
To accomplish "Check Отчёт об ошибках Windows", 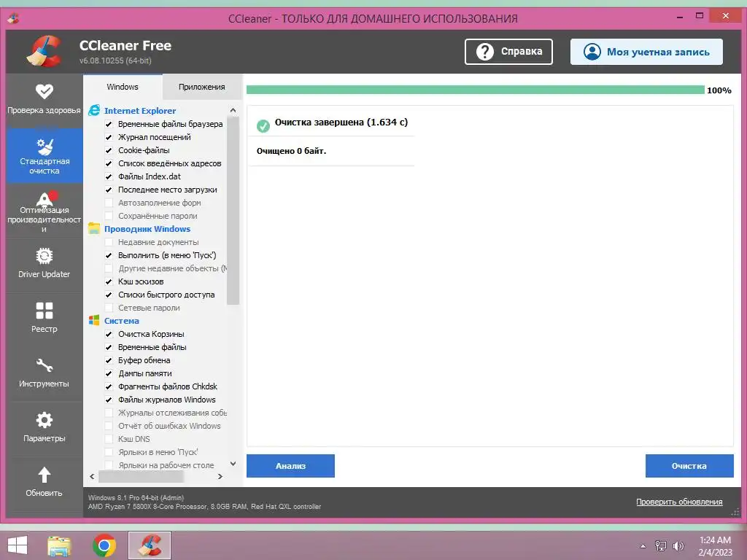I will (109, 426).
